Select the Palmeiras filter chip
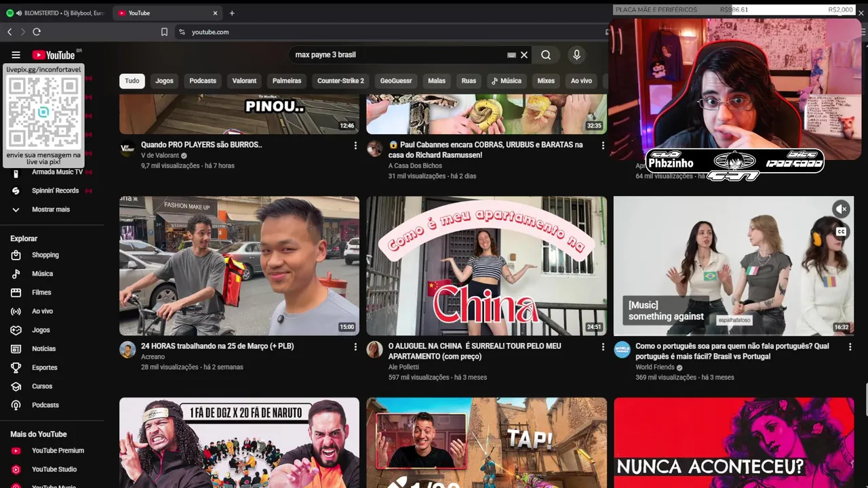The height and width of the screenshot is (488, 868). tap(287, 81)
